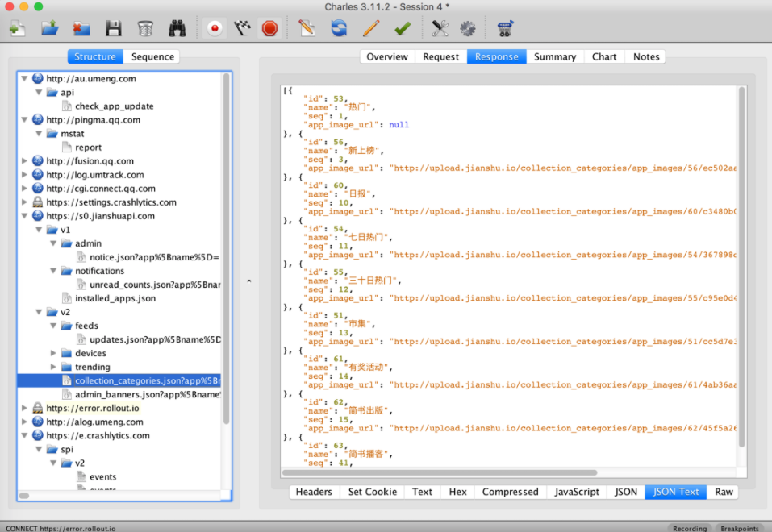Toggle breakpoints with the red hexagon icon
This screenshot has width=772, height=532.
pos(269,29)
